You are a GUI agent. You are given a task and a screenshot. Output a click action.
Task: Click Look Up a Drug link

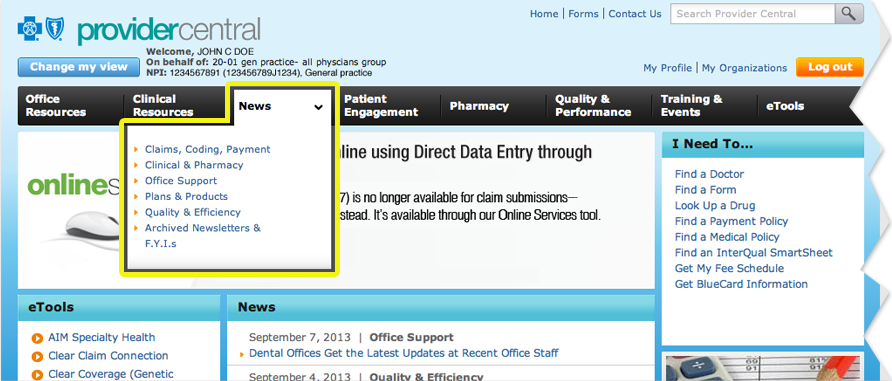point(715,205)
